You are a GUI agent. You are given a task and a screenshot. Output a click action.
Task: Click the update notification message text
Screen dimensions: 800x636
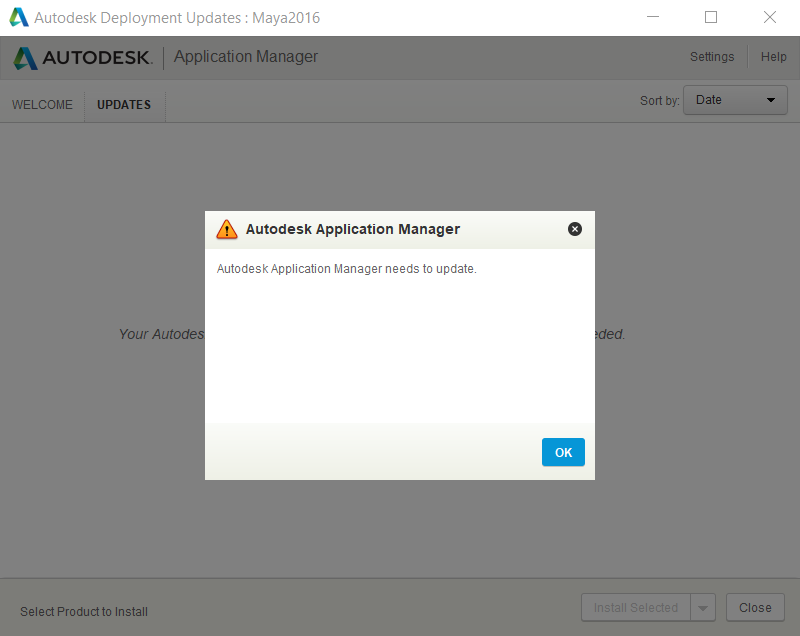347,268
